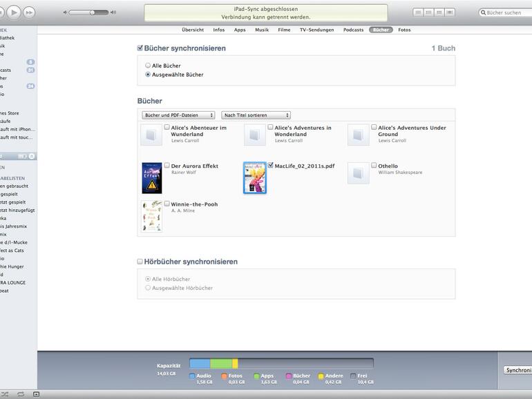Open the Infos tab
Viewport: 532px width, 399px height.
pos(219,30)
